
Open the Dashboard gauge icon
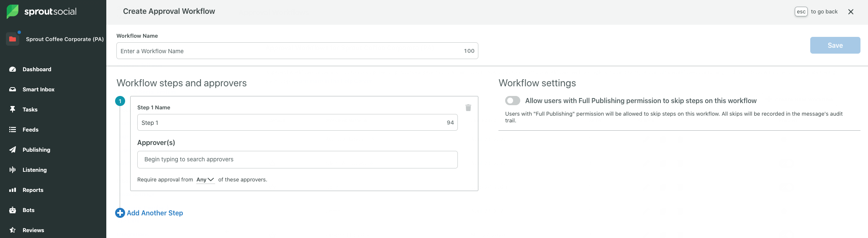coord(13,69)
